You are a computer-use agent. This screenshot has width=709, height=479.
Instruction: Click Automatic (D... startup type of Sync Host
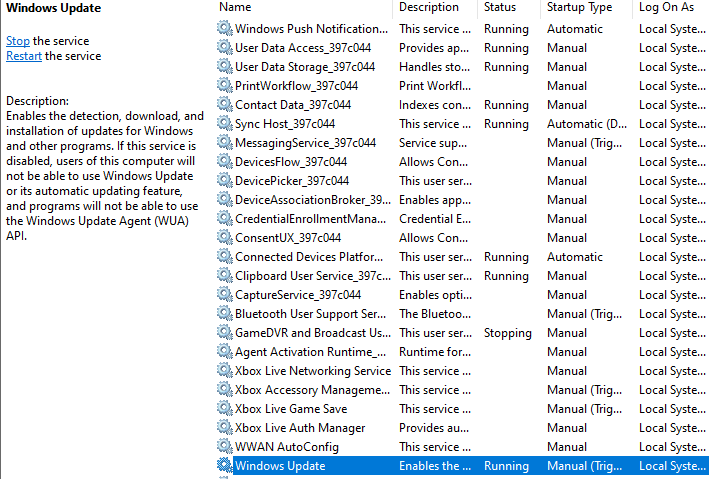point(586,124)
